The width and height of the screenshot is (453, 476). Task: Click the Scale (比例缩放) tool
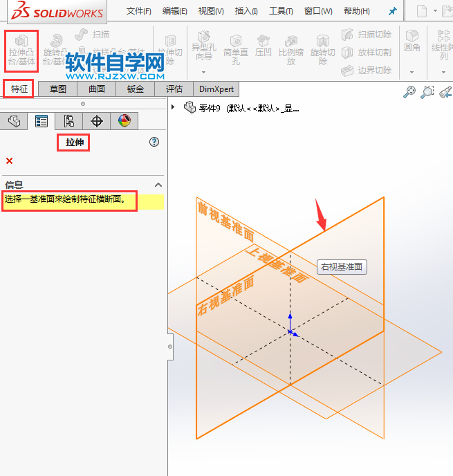291,50
